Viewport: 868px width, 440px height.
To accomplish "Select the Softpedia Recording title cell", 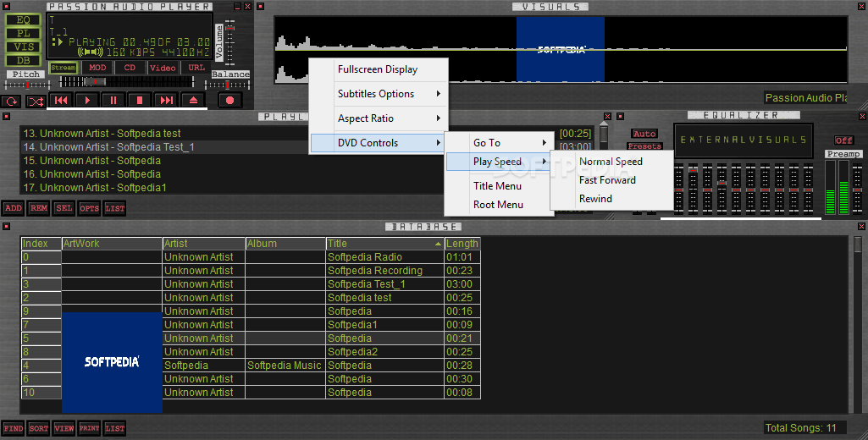I will pyautogui.click(x=385, y=271).
